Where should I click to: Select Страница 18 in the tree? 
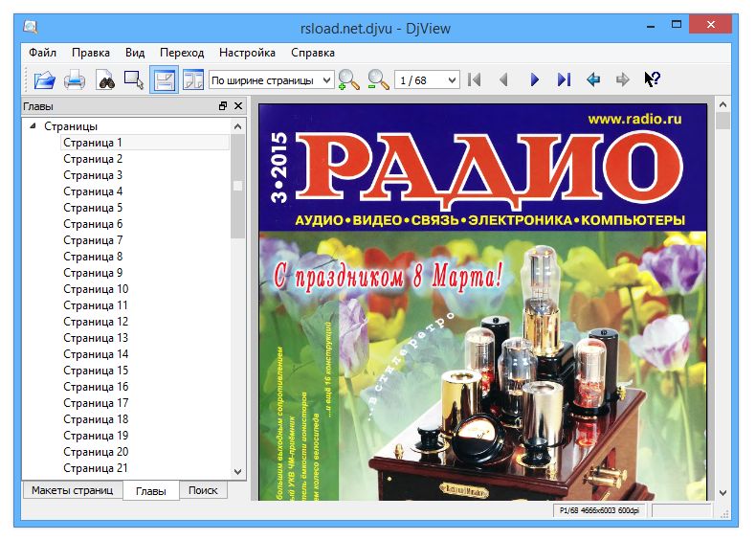pos(96,419)
